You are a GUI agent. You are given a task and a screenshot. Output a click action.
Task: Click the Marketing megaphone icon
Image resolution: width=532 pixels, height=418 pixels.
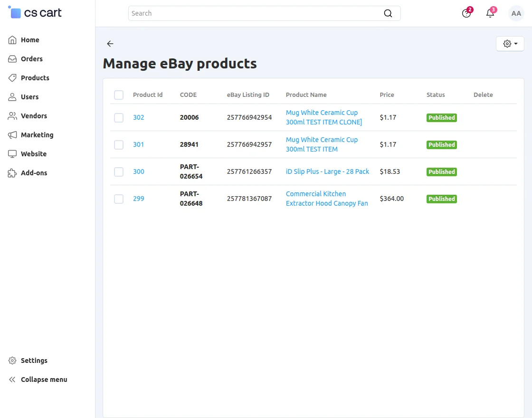12,135
